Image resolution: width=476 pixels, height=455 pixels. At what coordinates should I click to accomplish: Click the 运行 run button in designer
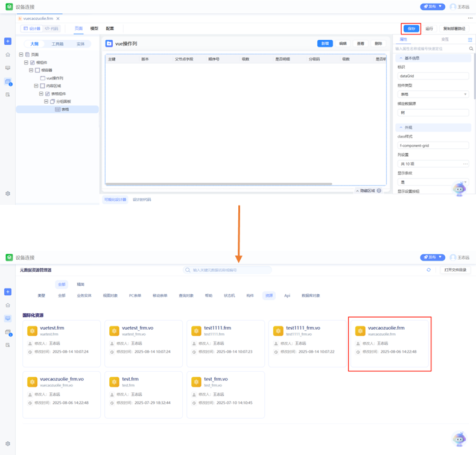click(x=429, y=28)
